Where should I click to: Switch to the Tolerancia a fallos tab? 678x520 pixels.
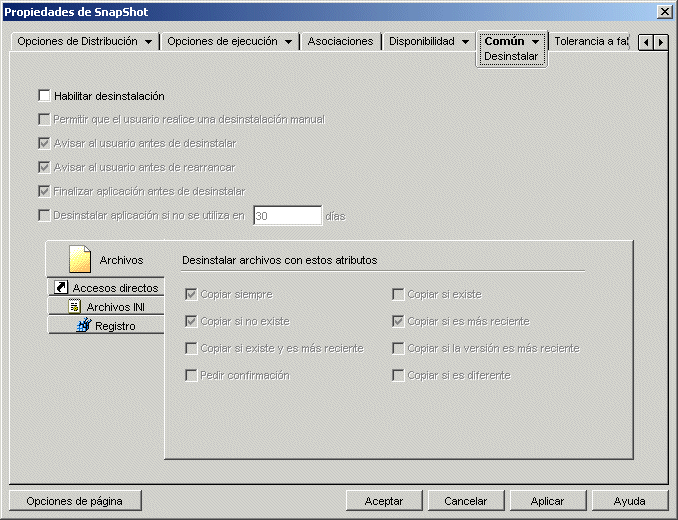591,41
